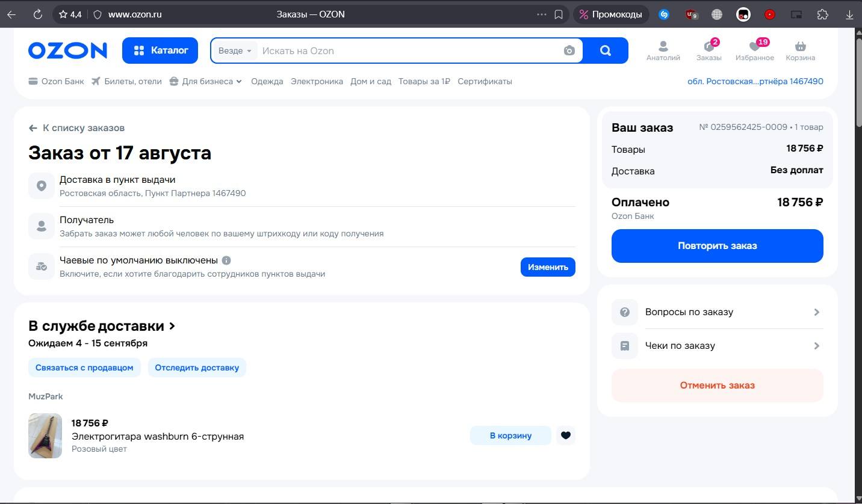Click Повторить заказ button
Image resolution: width=862 pixels, height=504 pixels.
718,246
